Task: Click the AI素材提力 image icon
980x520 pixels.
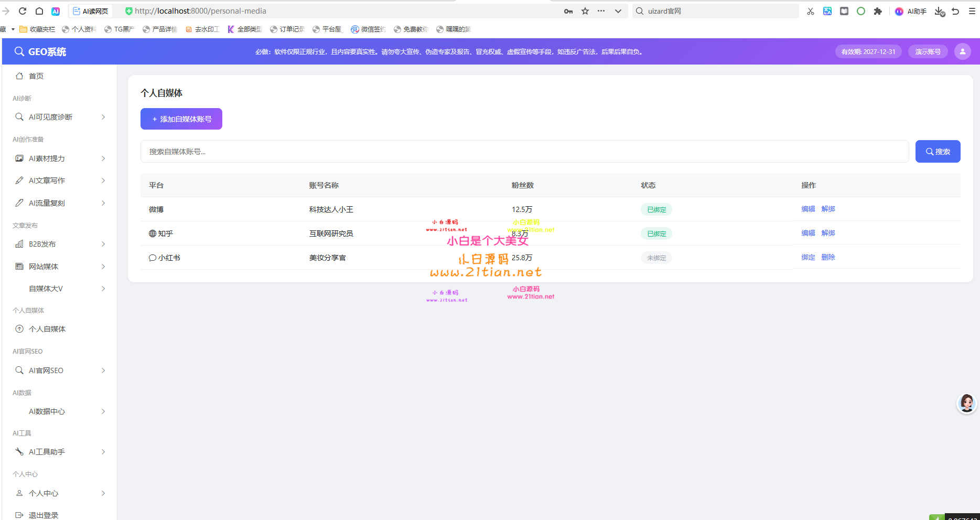Action: click(x=19, y=158)
